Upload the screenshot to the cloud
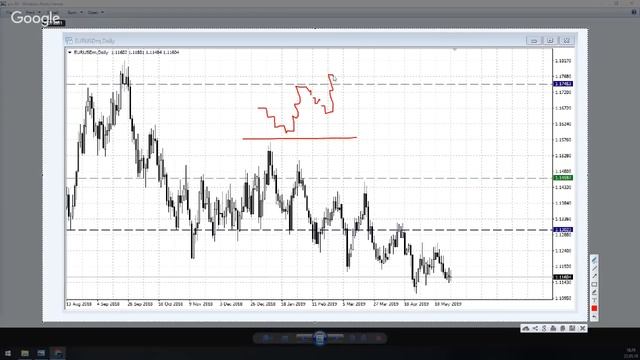 point(526,328)
